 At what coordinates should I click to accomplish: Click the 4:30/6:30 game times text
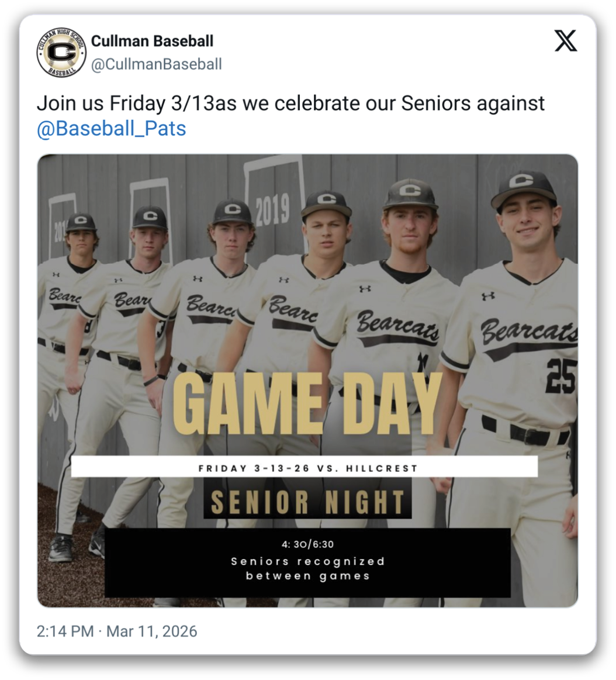click(307, 544)
